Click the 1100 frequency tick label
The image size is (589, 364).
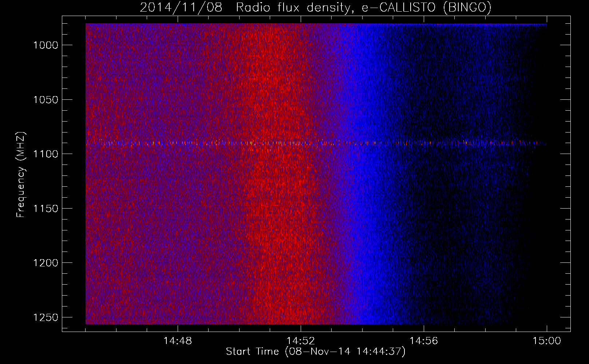click(46, 154)
